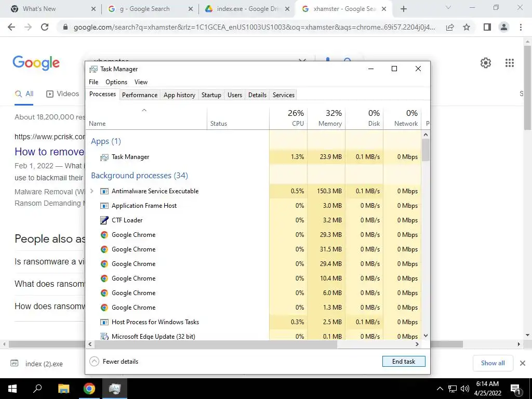Screen dimensions: 532x399
Task: Open the File menu in Task Manager
Action: [94, 82]
